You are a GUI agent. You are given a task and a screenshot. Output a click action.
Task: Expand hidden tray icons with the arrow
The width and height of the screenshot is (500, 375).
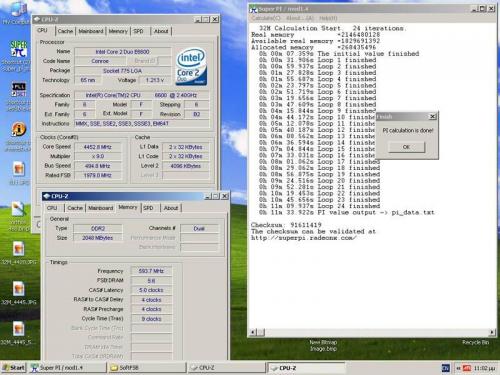[458, 368]
